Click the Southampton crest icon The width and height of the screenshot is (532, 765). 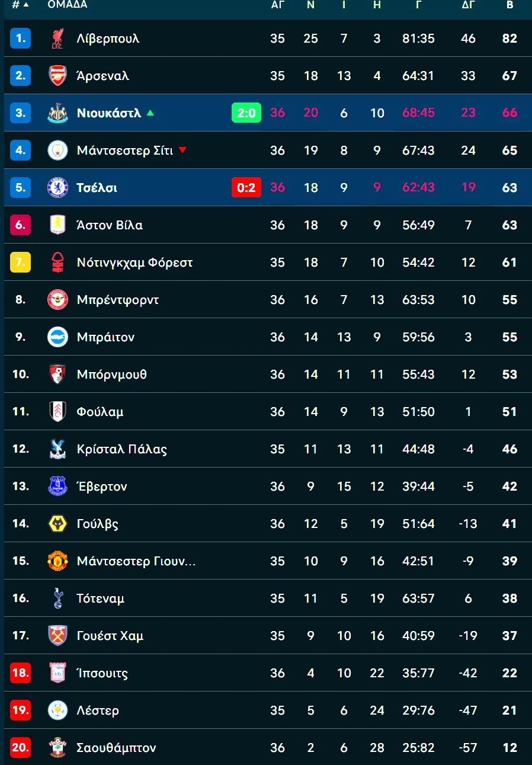click(x=57, y=748)
